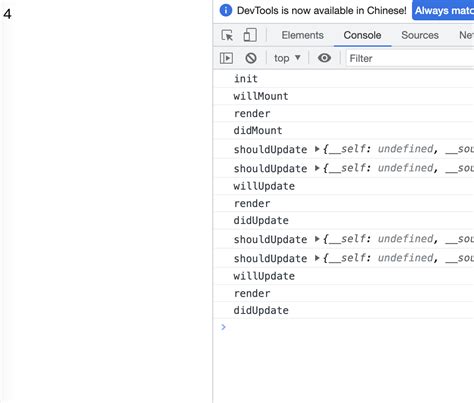The width and height of the screenshot is (474, 403).
Task: Select the willMount log line
Action: [344, 96]
